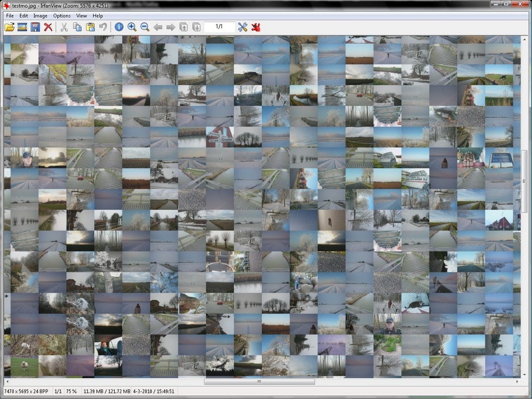Click the Save floppy disk icon
532x399 pixels.
point(35,27)
